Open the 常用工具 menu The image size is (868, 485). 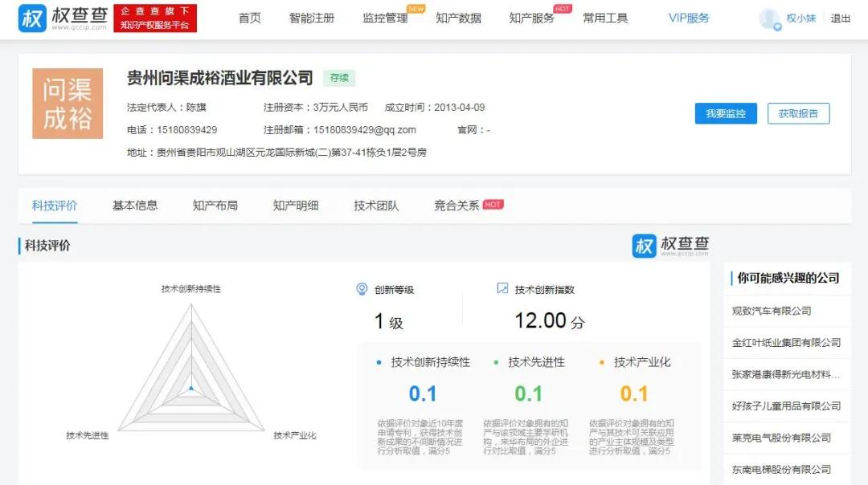pyautogui.click(x=605, y=18)
